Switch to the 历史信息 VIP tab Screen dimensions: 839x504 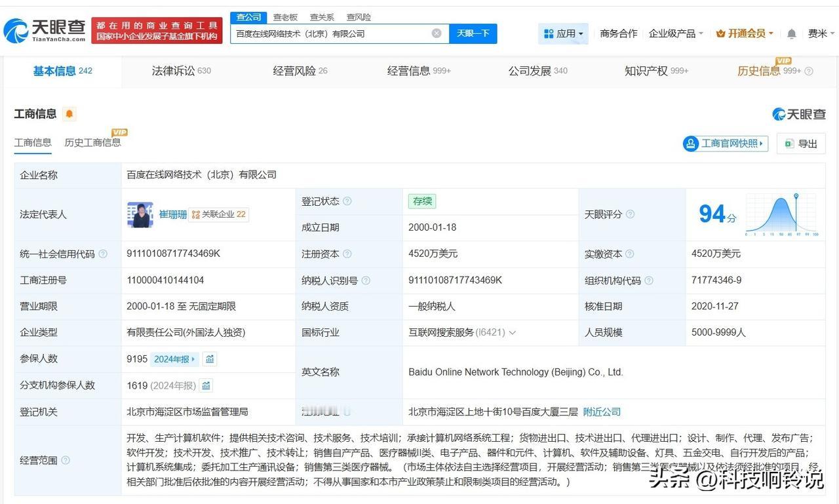pyautogui.click(x=770, y=71)
